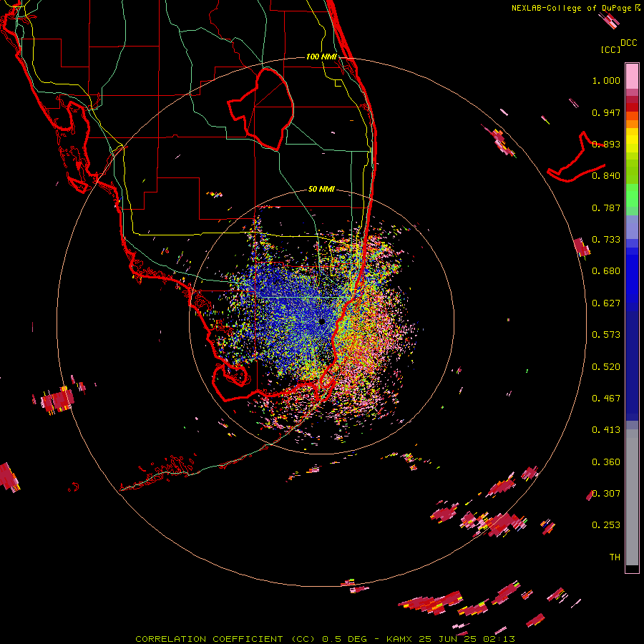Click the 100 NMI range ring label
644x644 pixels.
pyautogui.click(x=321, y=57)
